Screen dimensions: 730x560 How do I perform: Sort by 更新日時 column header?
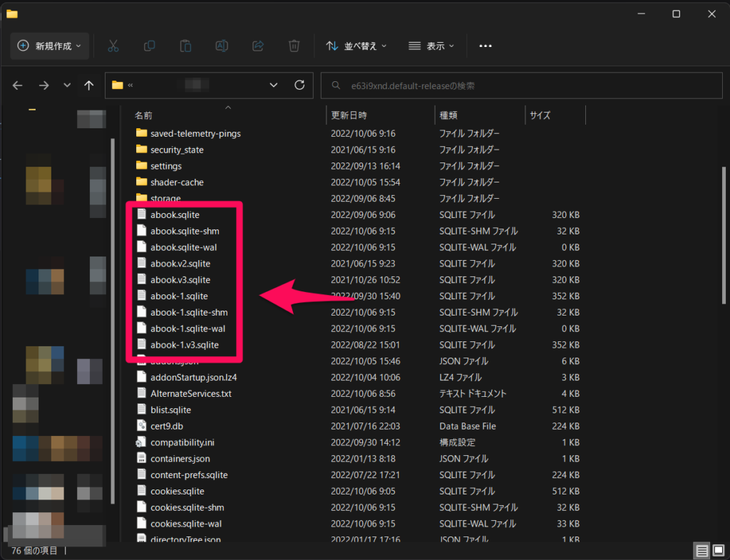click(x=349, y=115)
